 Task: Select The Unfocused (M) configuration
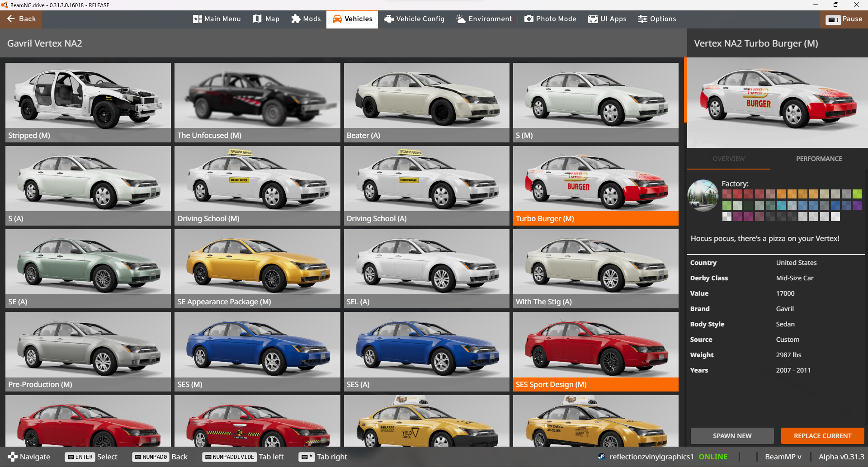click(257, 103)
